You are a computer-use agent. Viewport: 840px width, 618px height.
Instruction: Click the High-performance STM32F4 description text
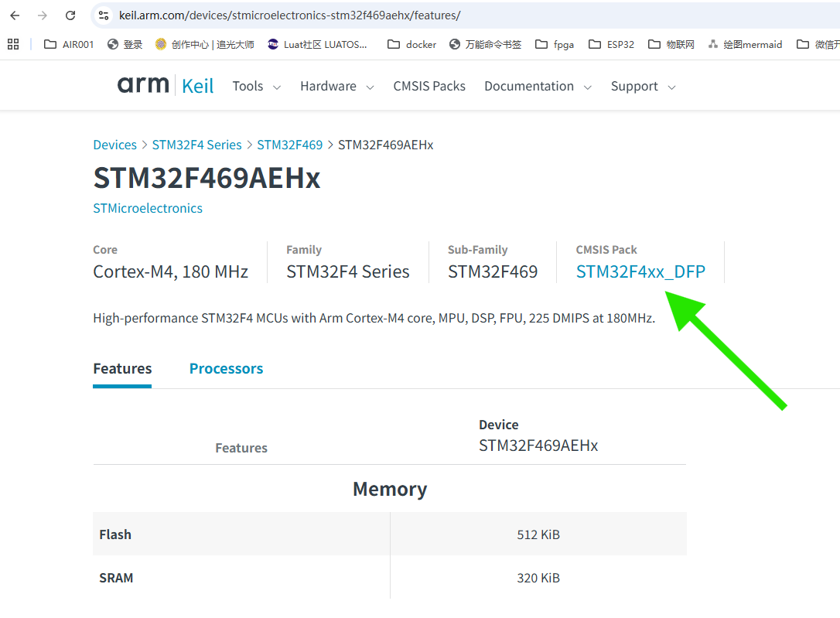[x=374, y=318]
